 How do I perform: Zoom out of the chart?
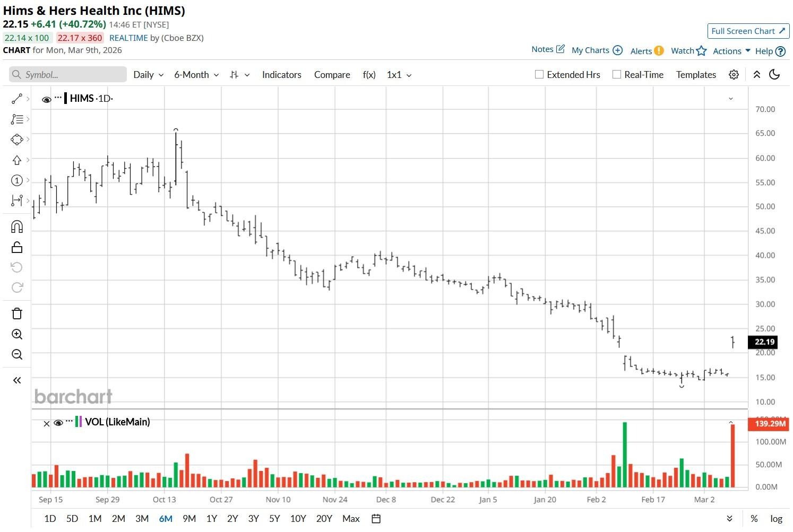17,354
